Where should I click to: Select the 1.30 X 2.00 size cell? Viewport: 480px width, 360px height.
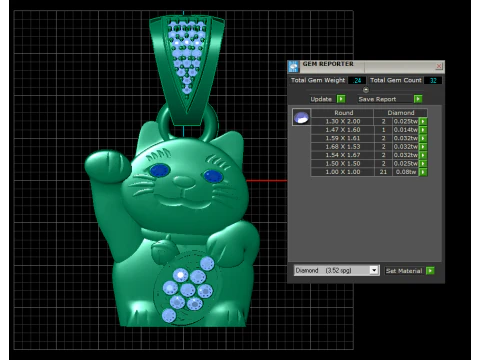343,121
